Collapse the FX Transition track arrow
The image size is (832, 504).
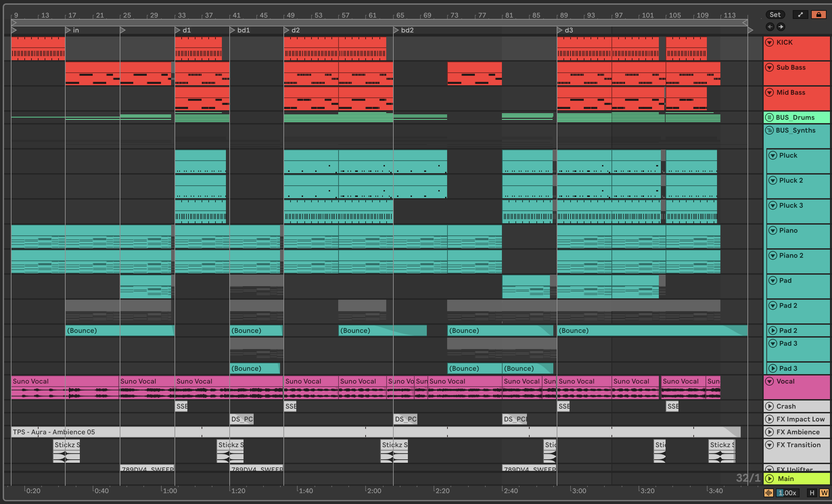pyautogui.click(x=769, y=445)
